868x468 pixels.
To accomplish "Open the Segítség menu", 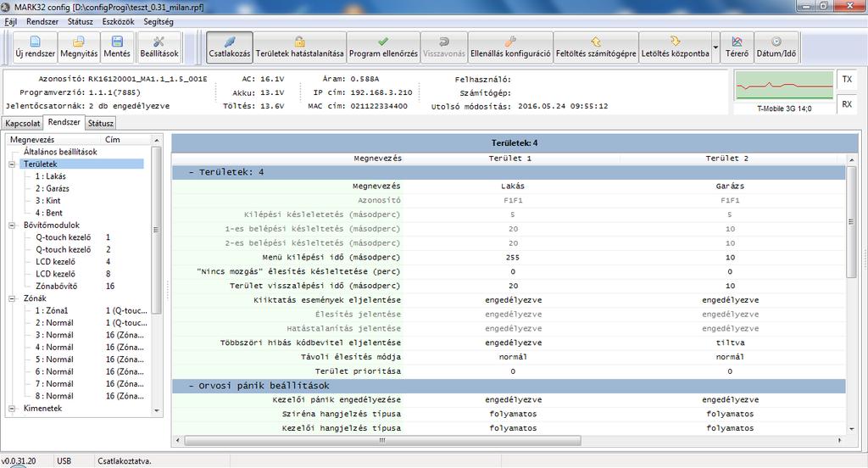I will pyautogui.click(x=159, y=21).
